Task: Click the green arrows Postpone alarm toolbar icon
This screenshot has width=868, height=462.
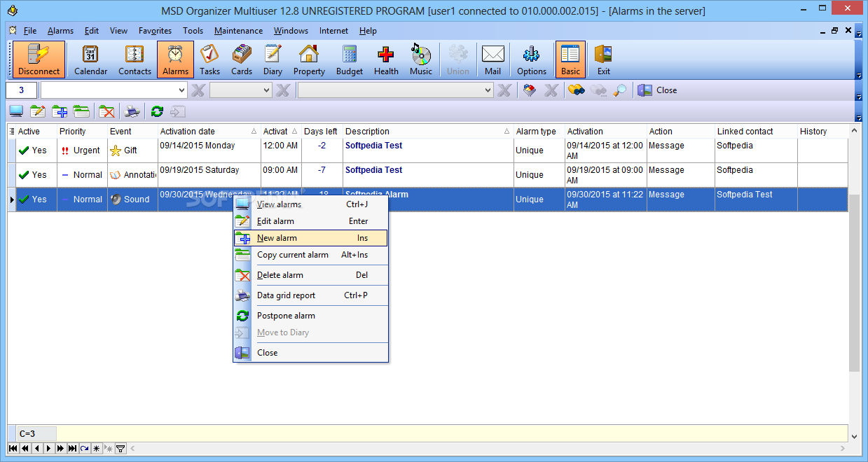Action: click(x=157, y=111)
